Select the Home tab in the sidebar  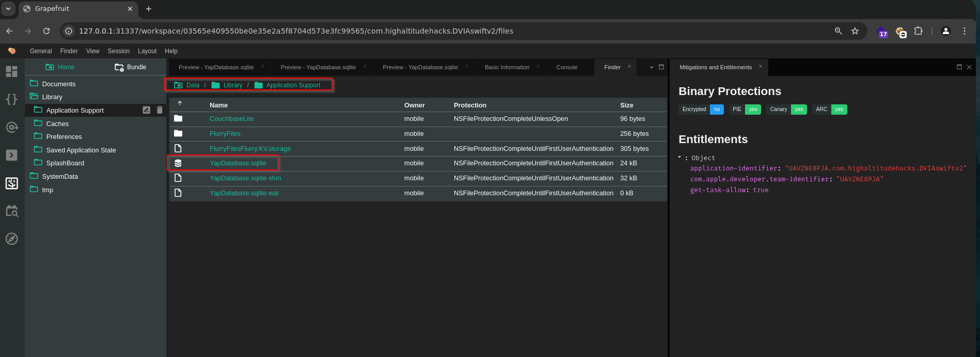(60, 67)
